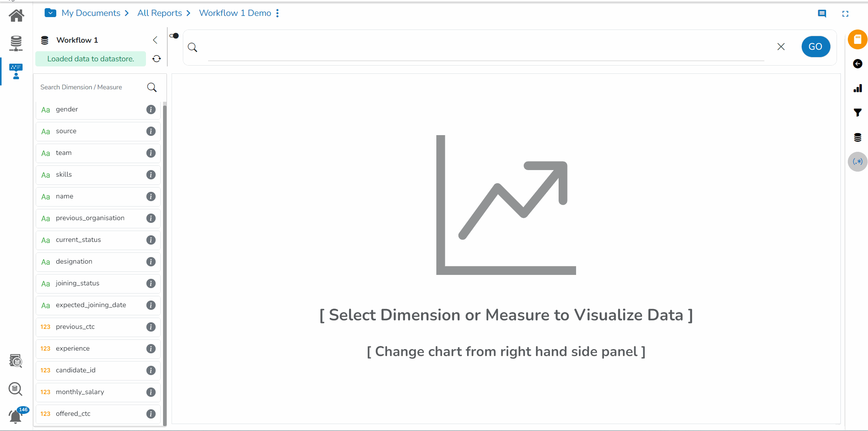Image resolution: width=868 pixels, height=431 pixels.
Task: Toggle visibility of Workflow 1 panel
Action: [155, 40]
